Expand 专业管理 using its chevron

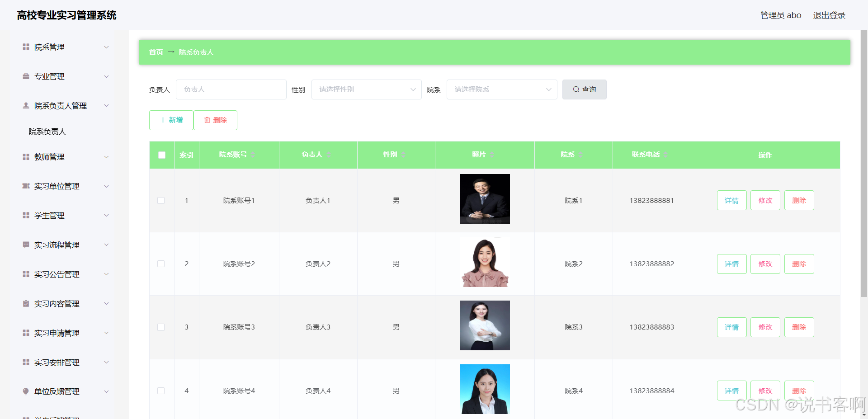pyautogui.click(x=106, y=76)
